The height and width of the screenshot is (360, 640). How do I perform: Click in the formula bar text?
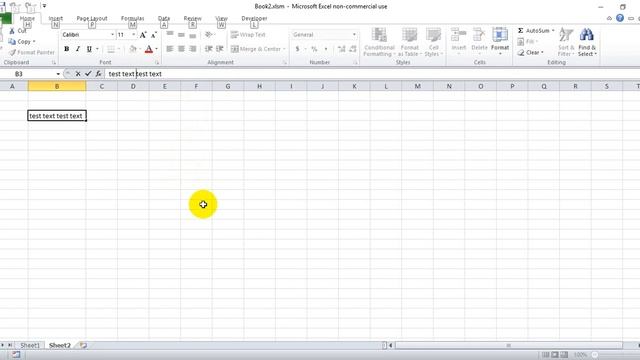coord(135,74)
